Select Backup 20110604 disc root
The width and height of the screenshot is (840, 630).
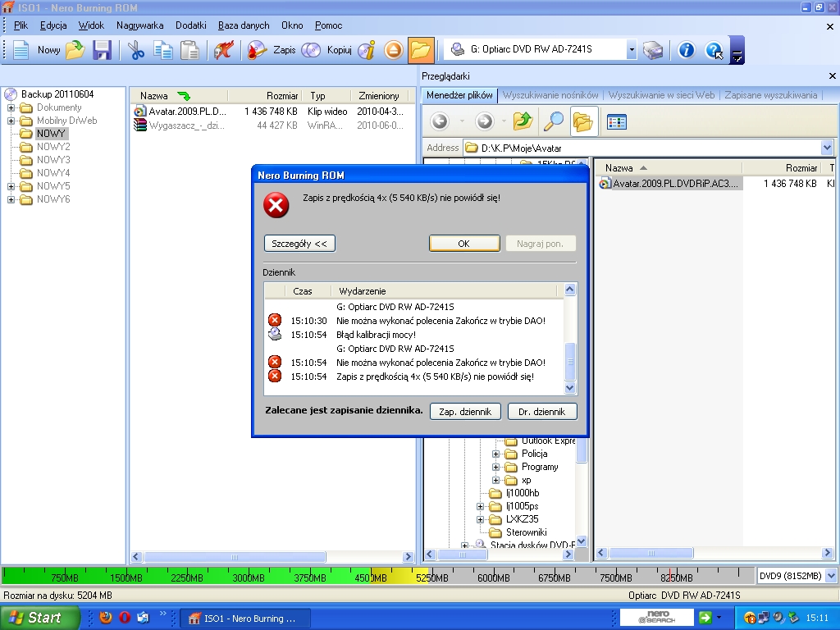pos(57,94)
